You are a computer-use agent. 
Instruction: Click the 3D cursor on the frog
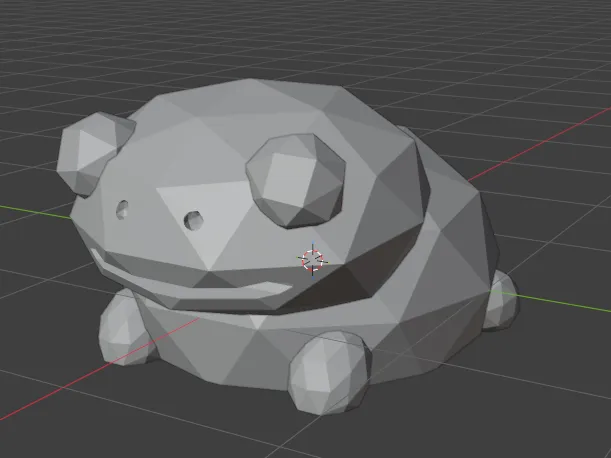coord(313,260)
